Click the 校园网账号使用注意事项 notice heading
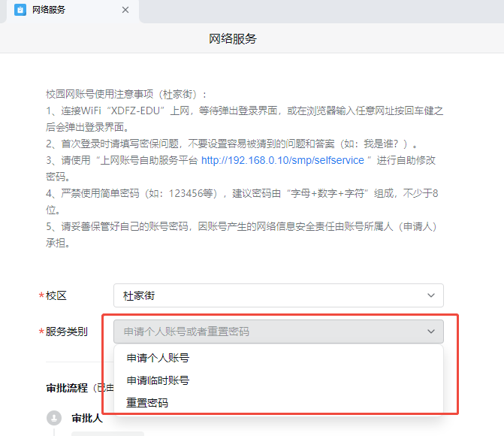This screenshot has width=504, height=436. click(125, 94)
